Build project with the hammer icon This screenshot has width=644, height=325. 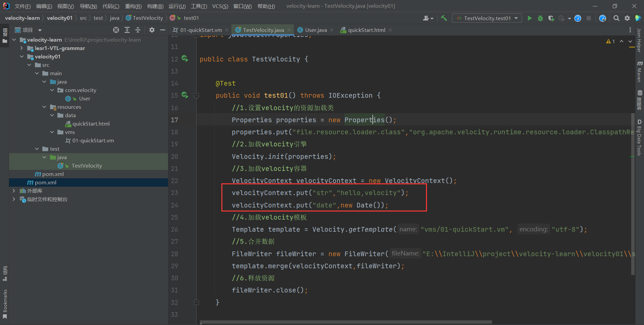coord(444,18)
